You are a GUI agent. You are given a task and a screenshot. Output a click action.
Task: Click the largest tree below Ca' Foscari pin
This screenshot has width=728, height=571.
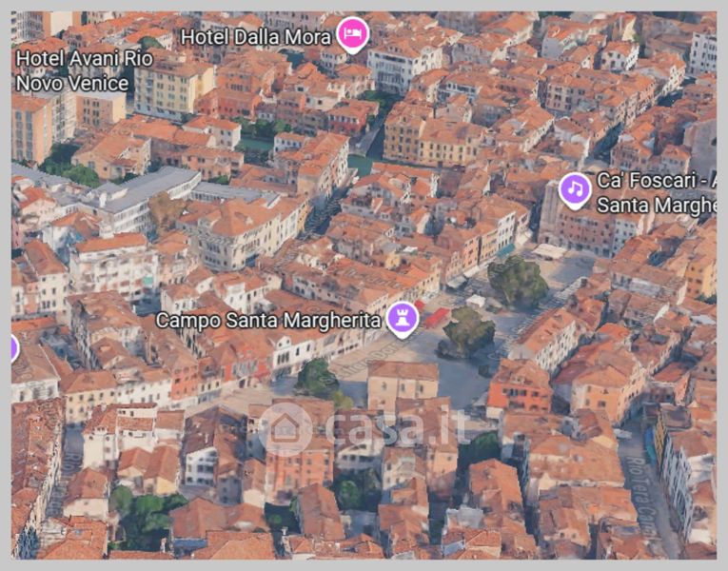[518, 281]
